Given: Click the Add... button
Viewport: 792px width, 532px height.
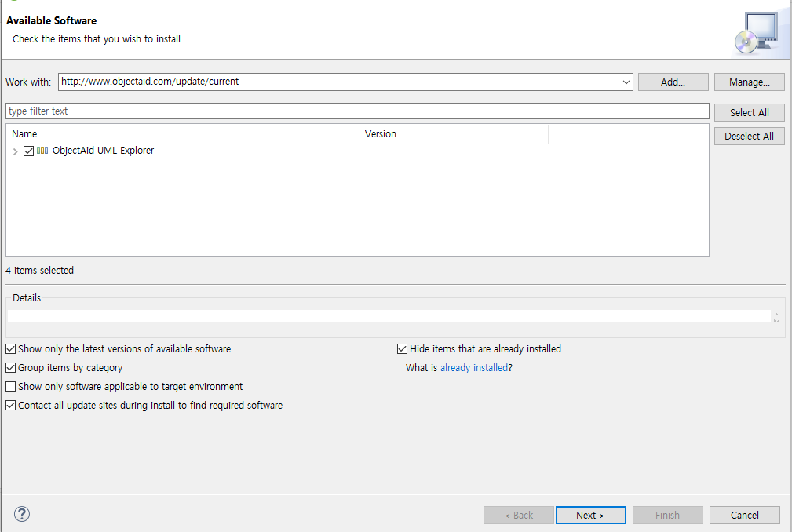Looking at the screenshot, I should point(673,82).
